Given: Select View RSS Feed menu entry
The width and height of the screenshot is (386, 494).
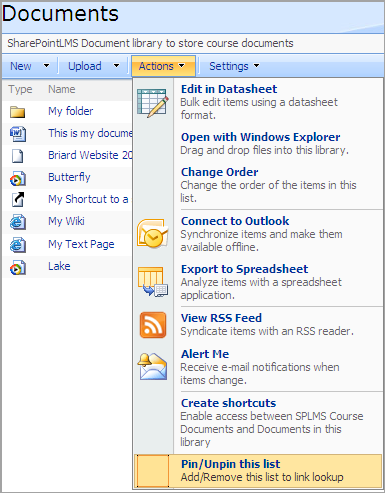Looking at the screenshot, I should [221, 318].
